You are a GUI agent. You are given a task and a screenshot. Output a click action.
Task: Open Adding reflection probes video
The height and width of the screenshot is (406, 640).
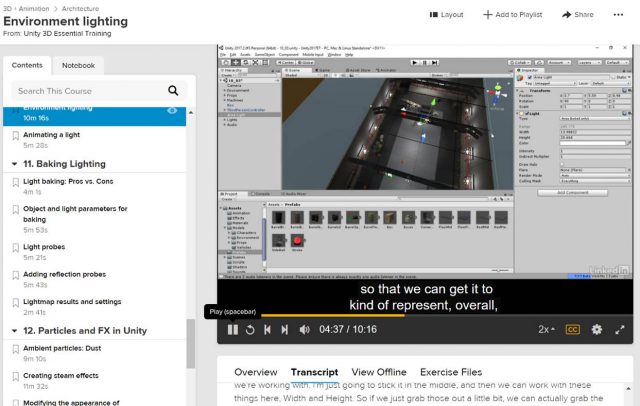tap(64, 274)
